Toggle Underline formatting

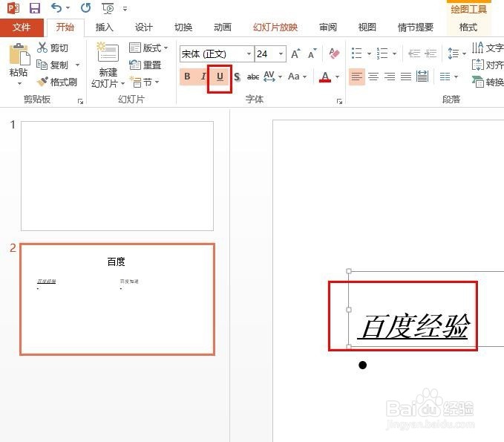pos(220,77)
